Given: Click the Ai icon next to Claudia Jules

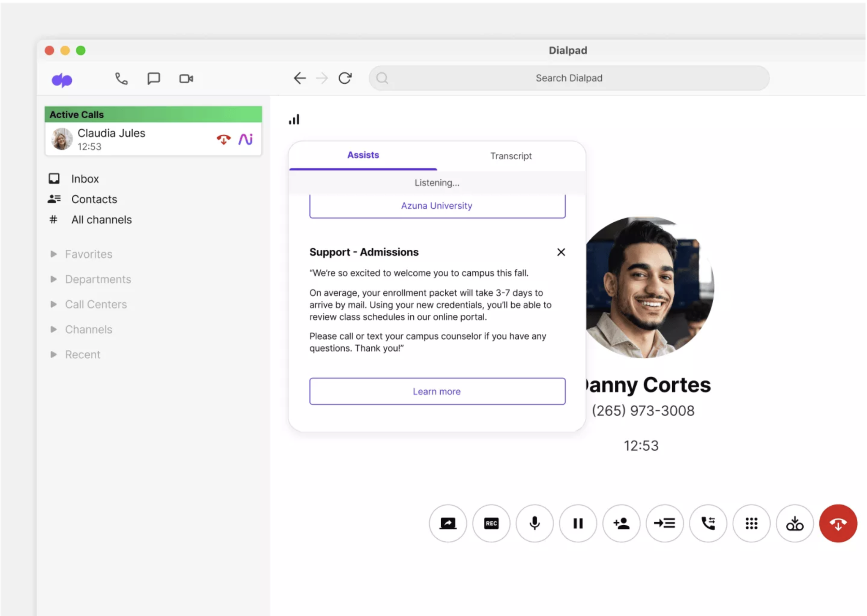Looking at the screenshot, I should [246, 139].
